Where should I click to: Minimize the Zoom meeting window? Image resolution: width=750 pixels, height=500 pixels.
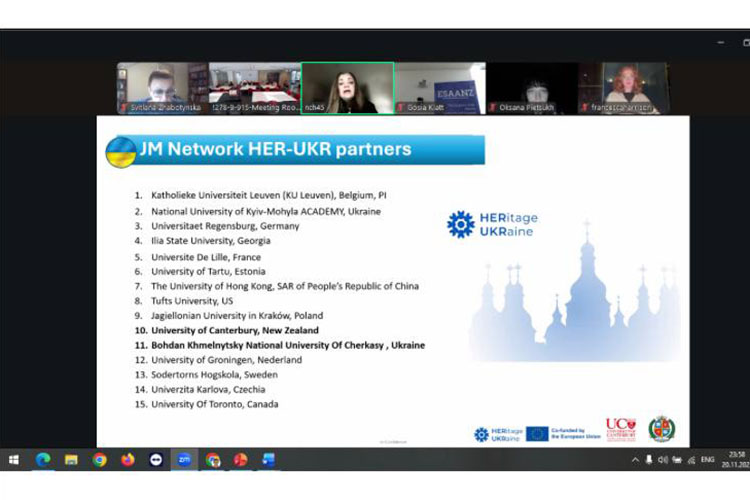tap(721, 43)
